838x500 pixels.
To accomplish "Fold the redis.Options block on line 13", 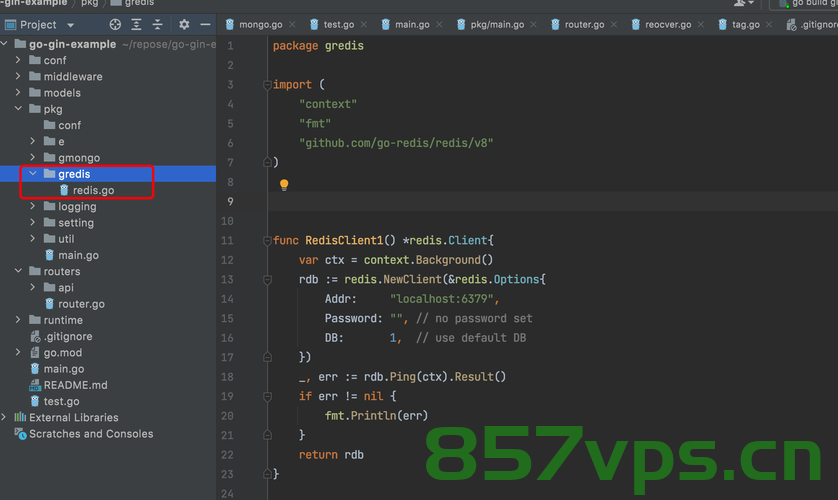I will point(267,279).
